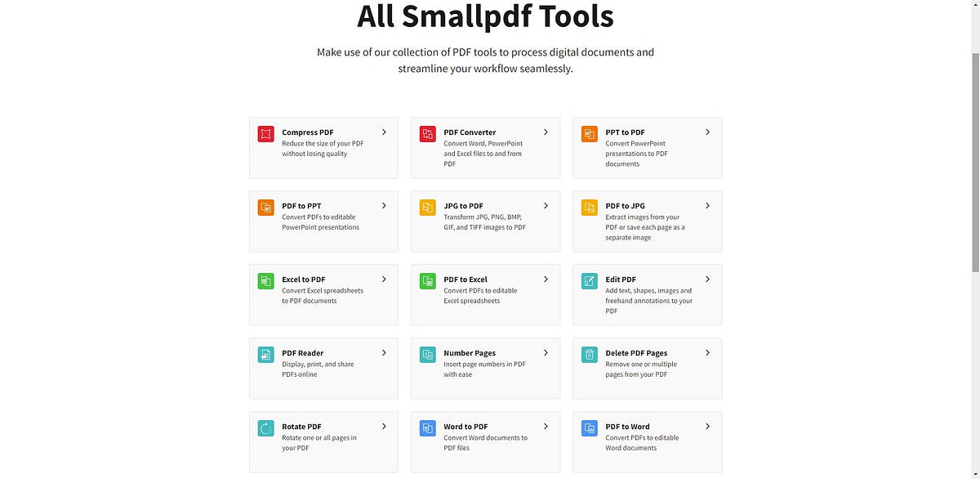
Task: Click 'Insert page numbers in PDF' text
Action: [484, 369]
